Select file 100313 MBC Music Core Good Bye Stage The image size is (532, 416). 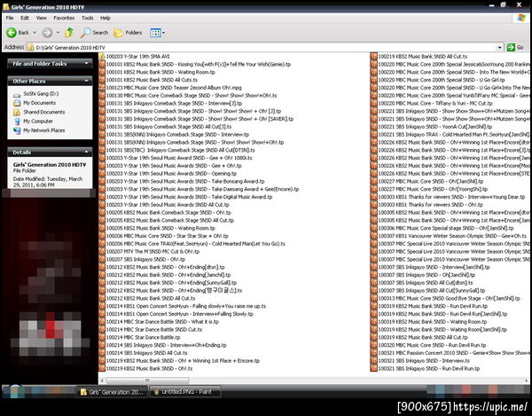pyautogui.click(x=445, y=298)
